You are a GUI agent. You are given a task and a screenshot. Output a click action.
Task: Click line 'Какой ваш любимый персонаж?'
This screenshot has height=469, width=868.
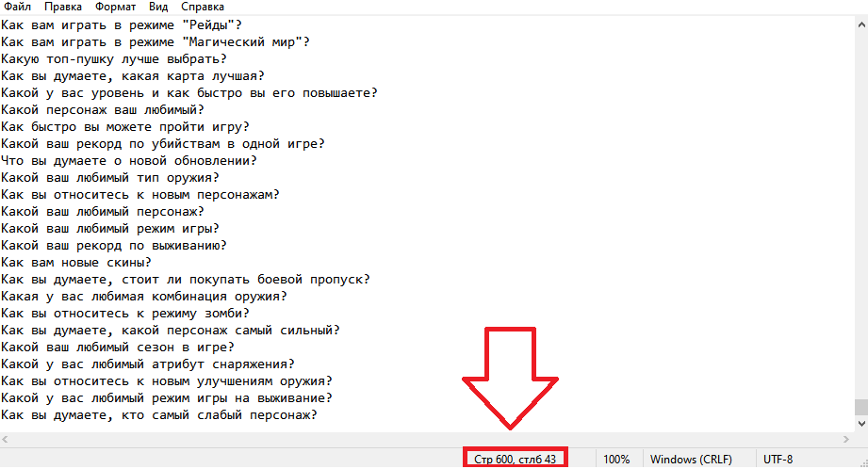coord(103,212)
